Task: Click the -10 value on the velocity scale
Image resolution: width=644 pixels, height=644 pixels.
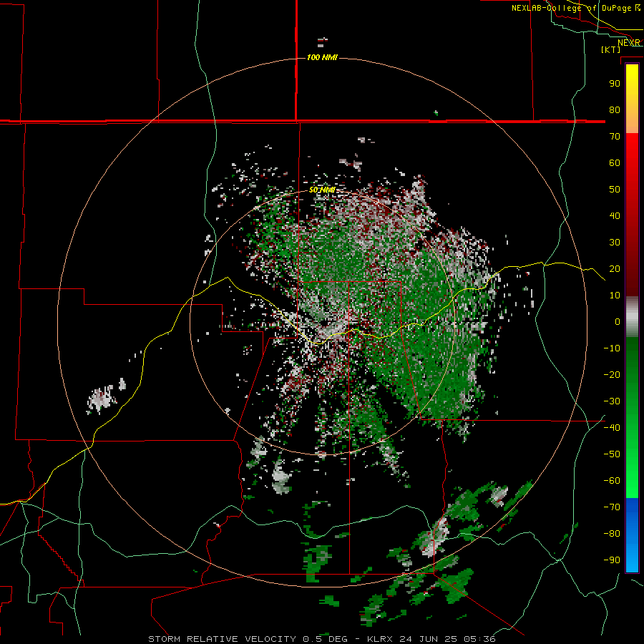Action: click(612, 348)
